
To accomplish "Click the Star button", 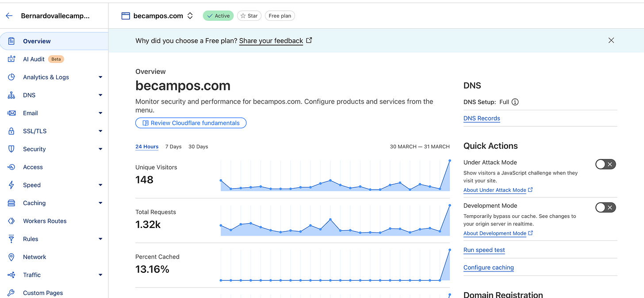I will point(249,16).
